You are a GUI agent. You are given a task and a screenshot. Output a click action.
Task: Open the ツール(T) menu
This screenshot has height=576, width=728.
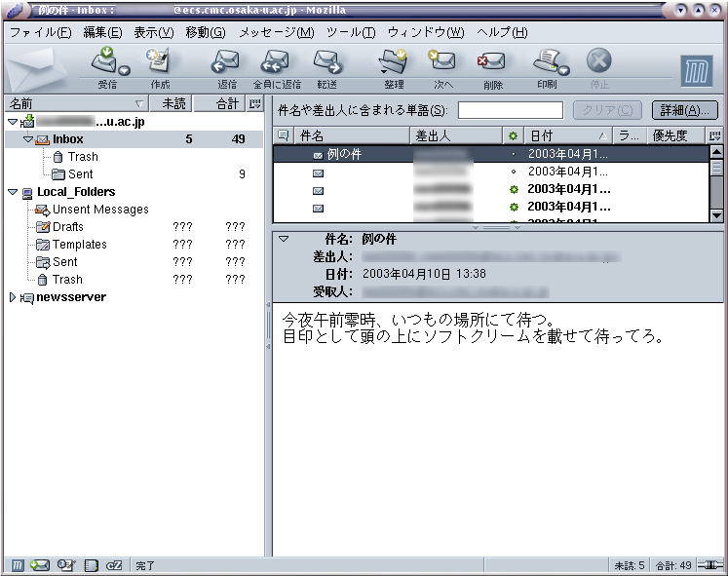(x=351, y=32)
